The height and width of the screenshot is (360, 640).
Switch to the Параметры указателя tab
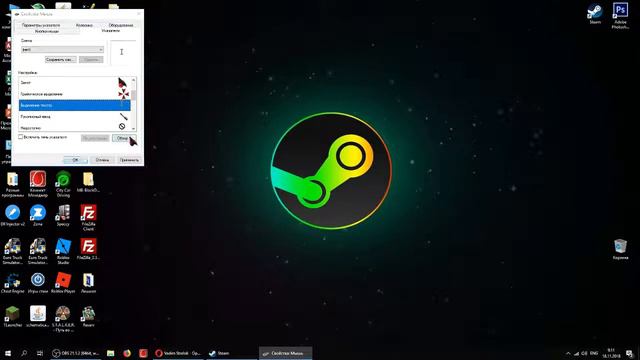(41, 25)
